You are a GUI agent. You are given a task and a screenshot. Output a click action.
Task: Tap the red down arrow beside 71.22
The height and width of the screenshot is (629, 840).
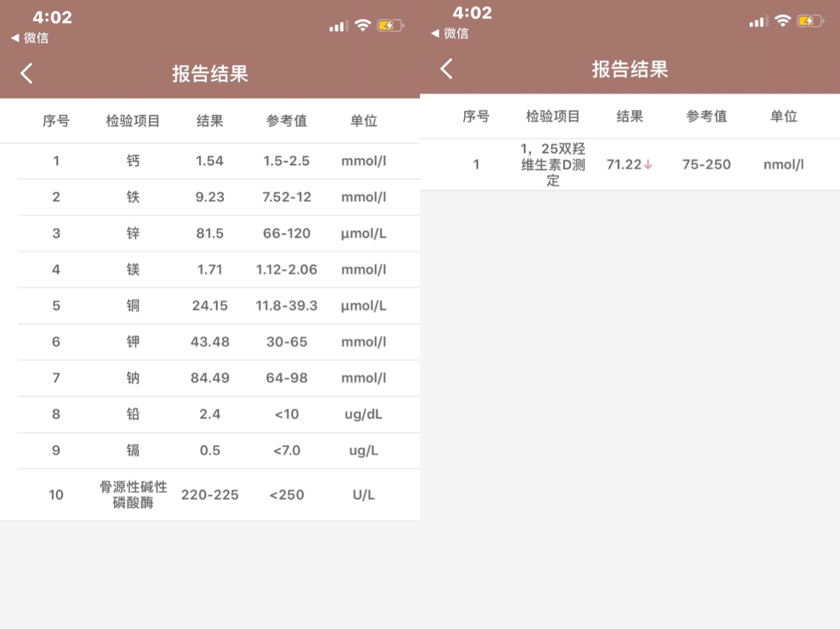(648, 164)
